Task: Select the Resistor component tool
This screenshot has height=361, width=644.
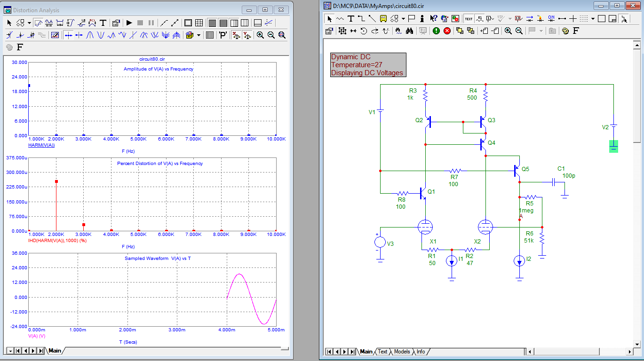Action: 340,19
